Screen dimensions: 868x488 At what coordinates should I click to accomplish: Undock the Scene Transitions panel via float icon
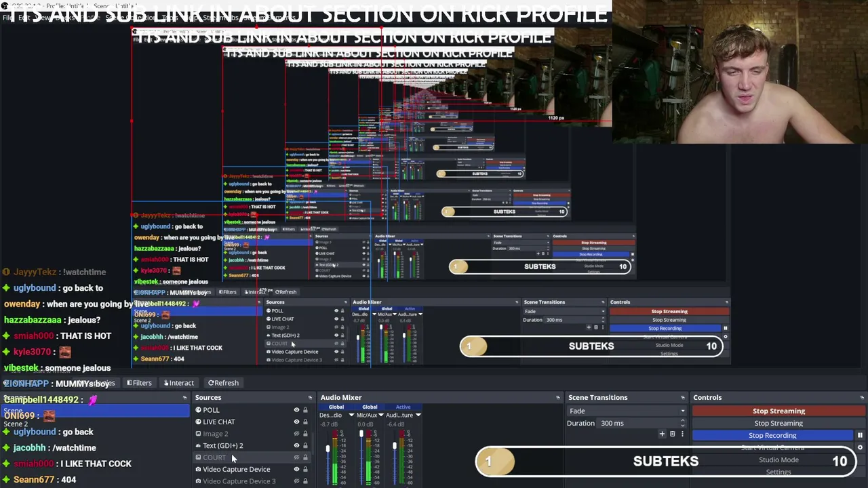683,398
